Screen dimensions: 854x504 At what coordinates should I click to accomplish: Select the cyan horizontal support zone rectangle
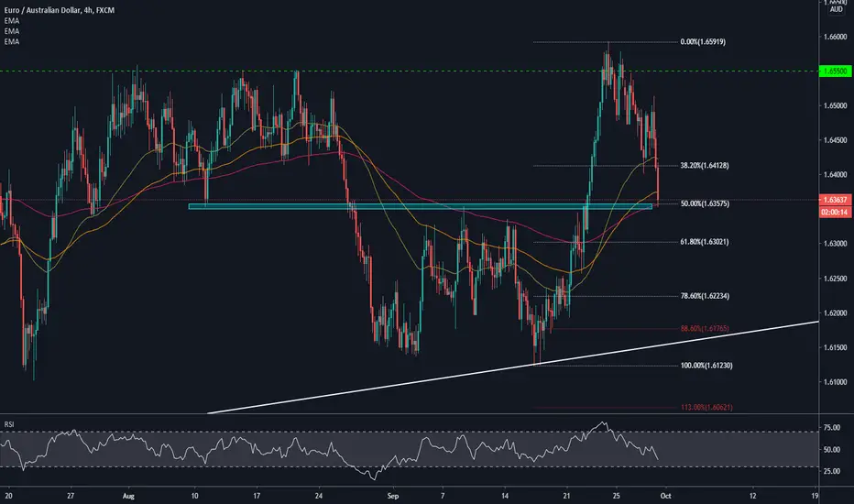(420, 206)
